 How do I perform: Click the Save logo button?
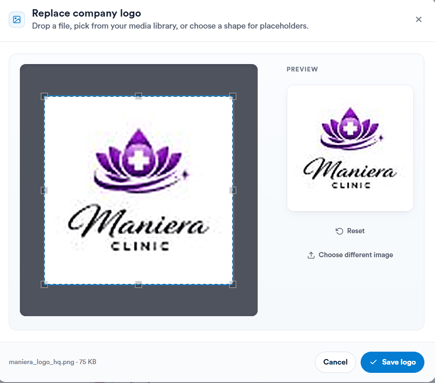392,362
